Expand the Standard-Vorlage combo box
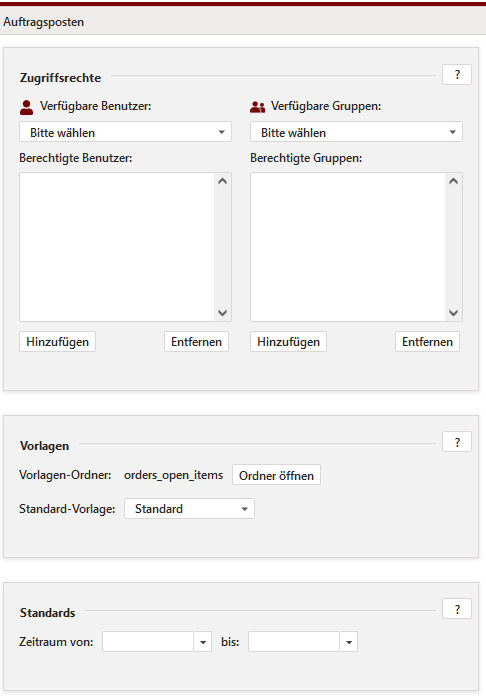 [x=189, y=509]
